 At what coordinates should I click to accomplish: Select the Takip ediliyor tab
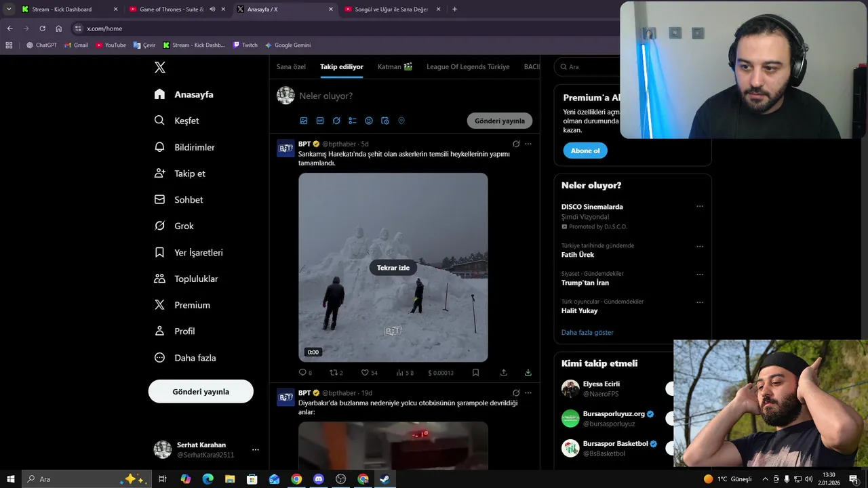click(x=342, y=67)
